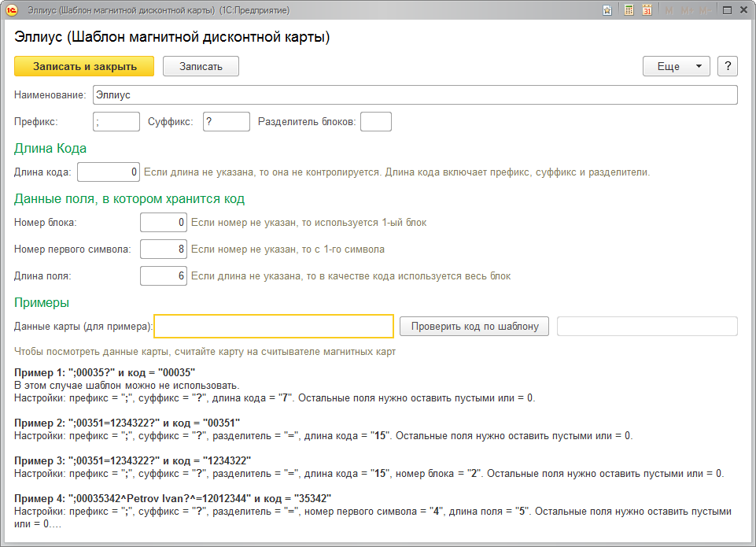Click the Наименование label
756x547 pixels.
coord(50,95)
